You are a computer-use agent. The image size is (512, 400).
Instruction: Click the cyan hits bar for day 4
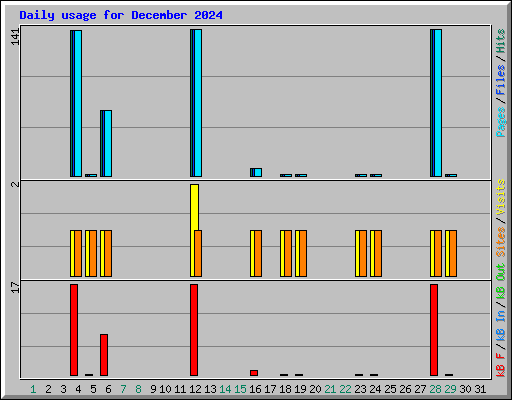78,103
